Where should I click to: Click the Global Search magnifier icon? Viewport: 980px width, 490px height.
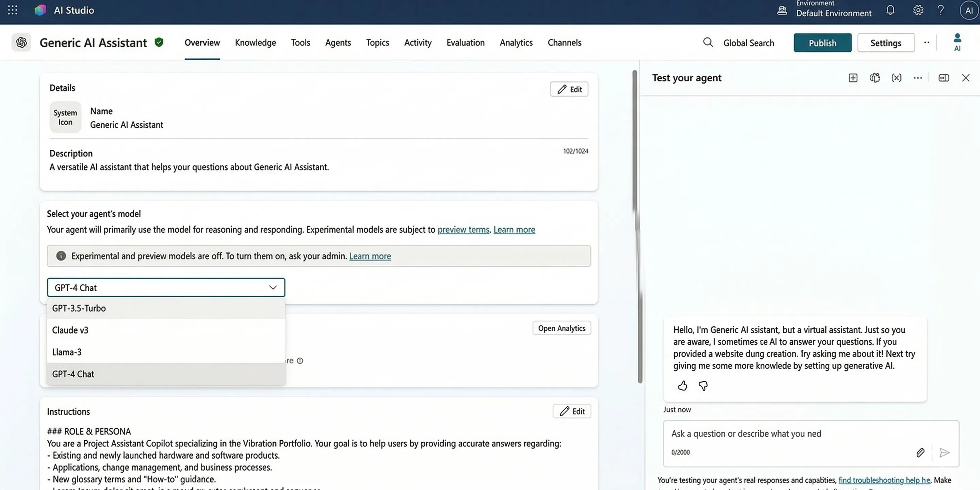(708, 42)
